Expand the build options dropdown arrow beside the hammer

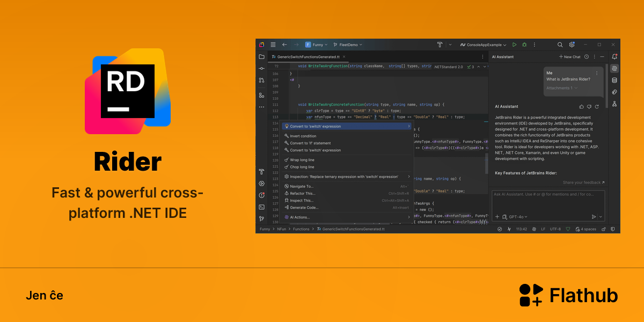(x=450, y=45)
